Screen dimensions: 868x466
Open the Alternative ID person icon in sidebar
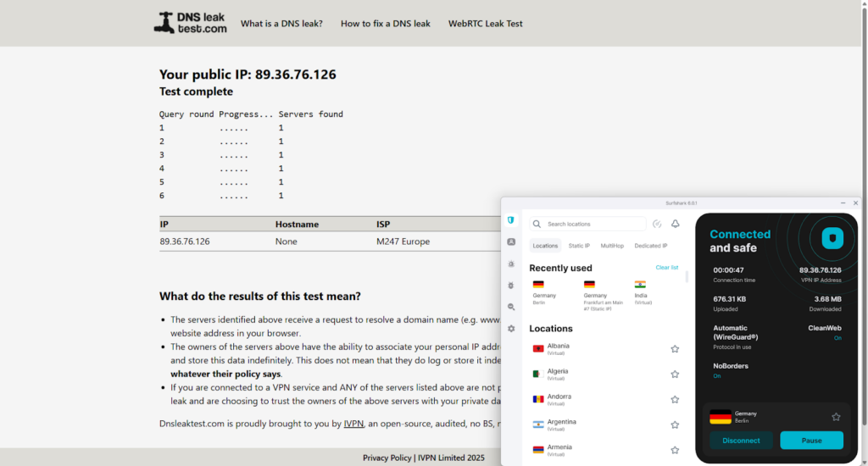coord(511,241)
